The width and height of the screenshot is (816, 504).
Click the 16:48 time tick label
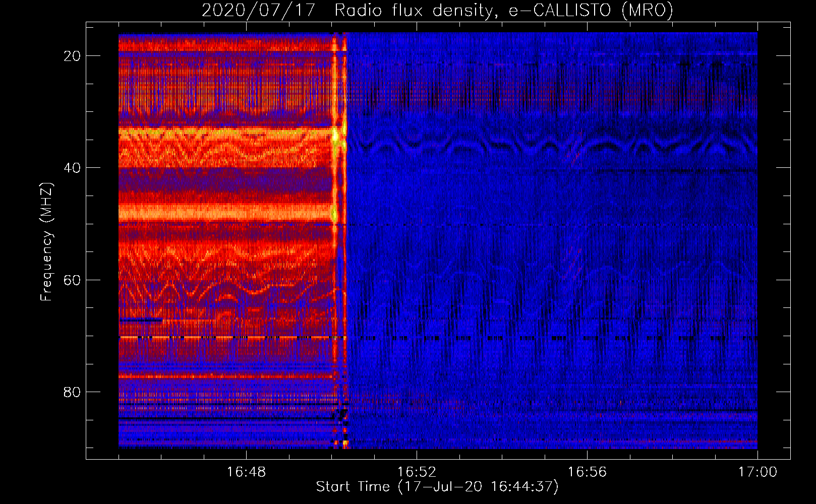click(x=246, y=472)
